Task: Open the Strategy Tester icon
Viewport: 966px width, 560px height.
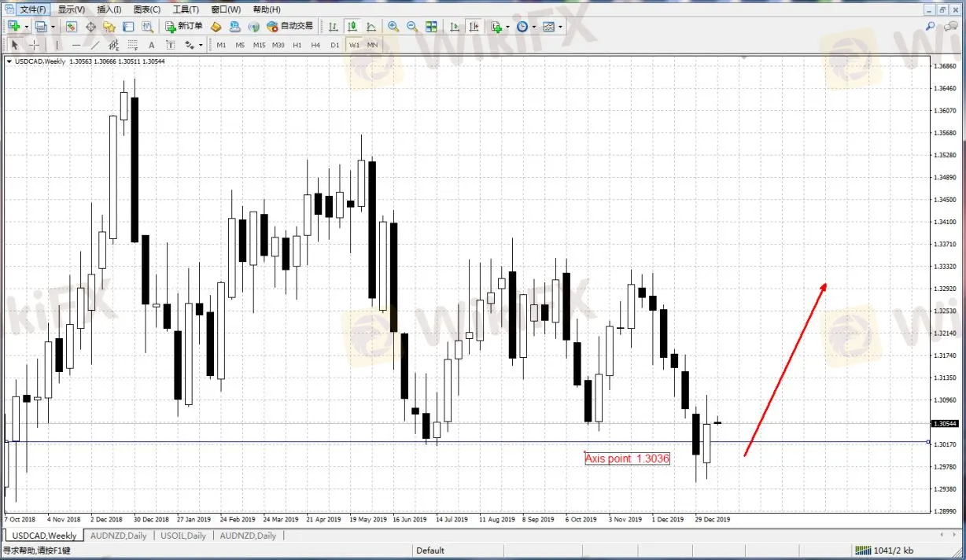Action: (x=147, y=26)
